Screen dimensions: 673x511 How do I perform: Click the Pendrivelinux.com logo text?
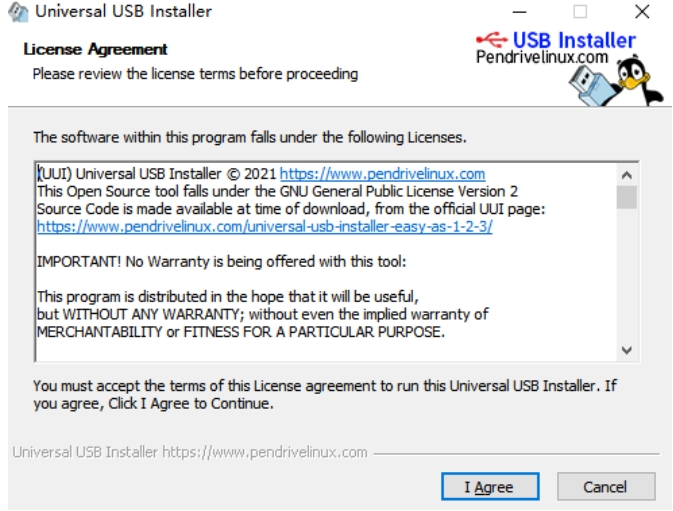point(542,57)
